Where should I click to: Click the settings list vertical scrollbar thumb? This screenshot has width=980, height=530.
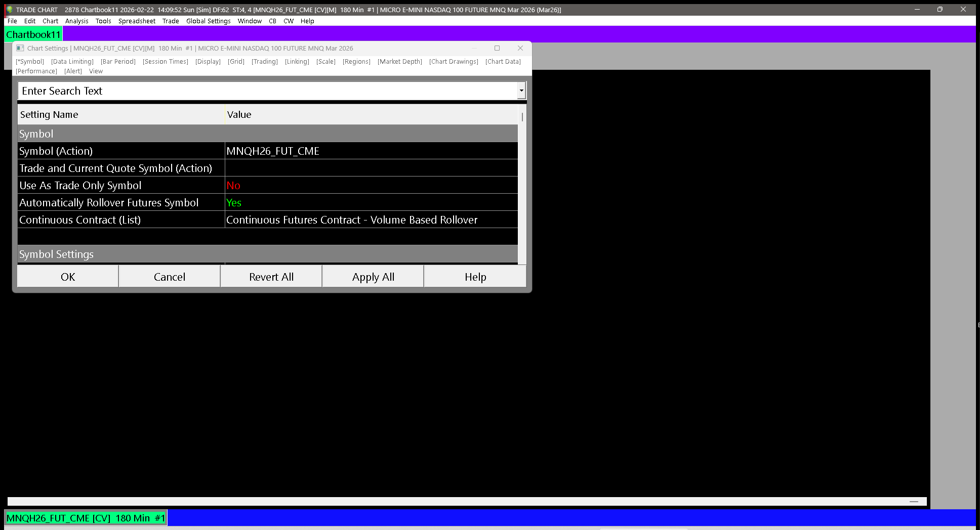522,117
